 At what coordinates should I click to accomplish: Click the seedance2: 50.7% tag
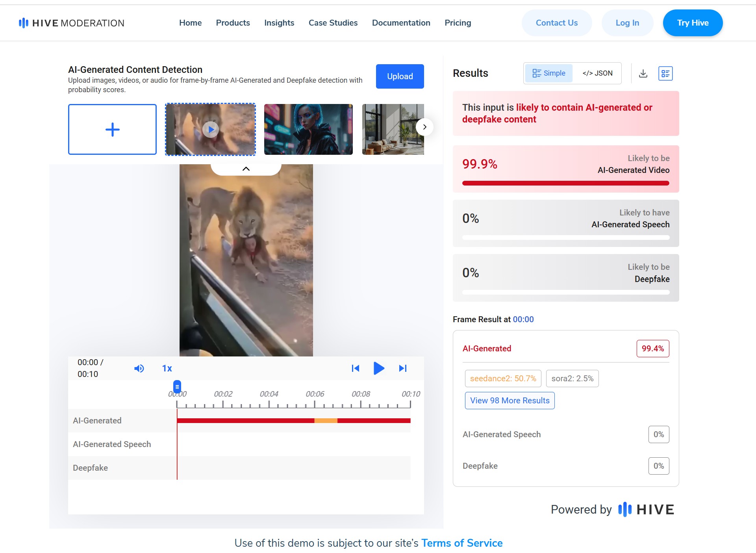pyautogui.click(x=503, y=379)
